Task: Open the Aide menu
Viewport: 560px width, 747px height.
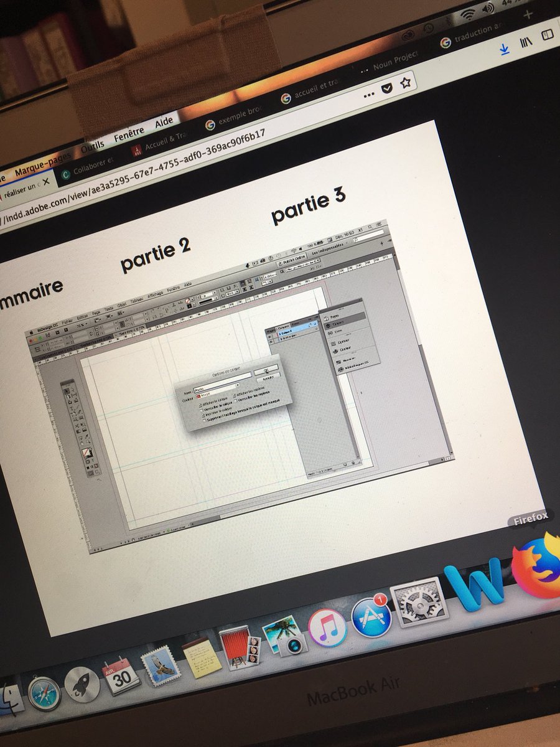Action: click(x=164, y=121)
